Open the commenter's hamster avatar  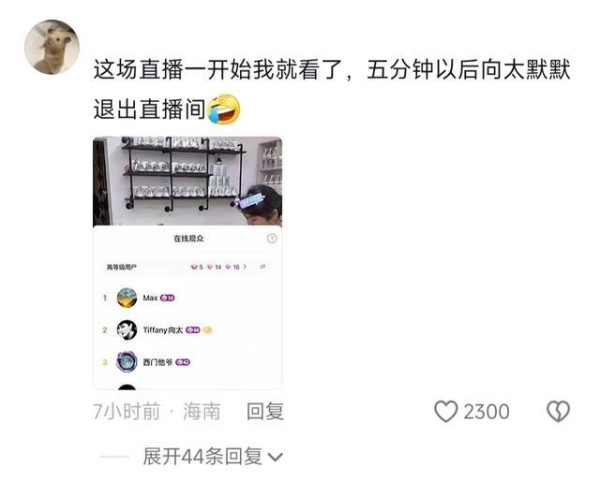tap(52, 47)
